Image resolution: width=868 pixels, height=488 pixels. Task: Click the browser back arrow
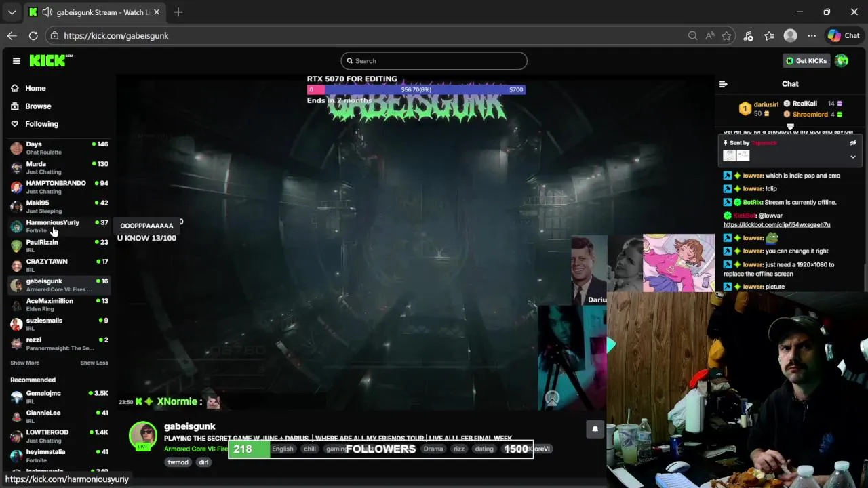[12, 35]
